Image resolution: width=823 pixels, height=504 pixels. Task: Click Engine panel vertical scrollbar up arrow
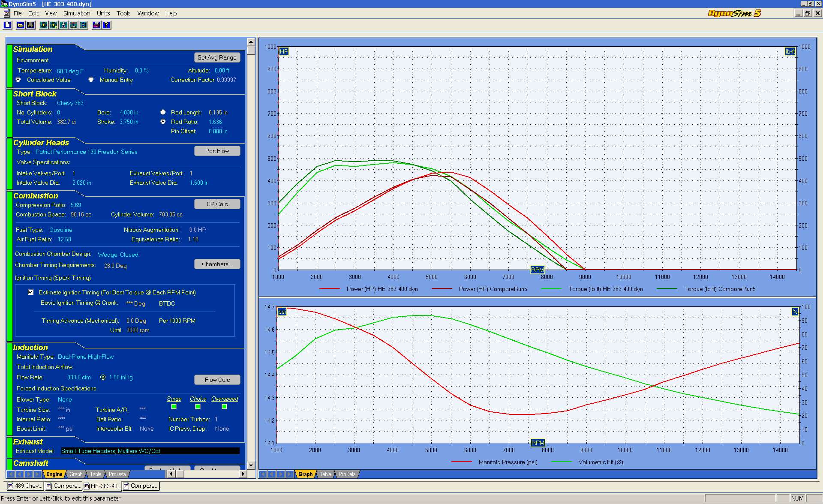pyautogui.click(x=251, y=42)
